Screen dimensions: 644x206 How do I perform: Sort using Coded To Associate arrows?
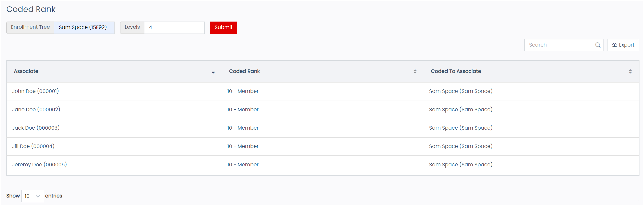(x=630, y=71)
